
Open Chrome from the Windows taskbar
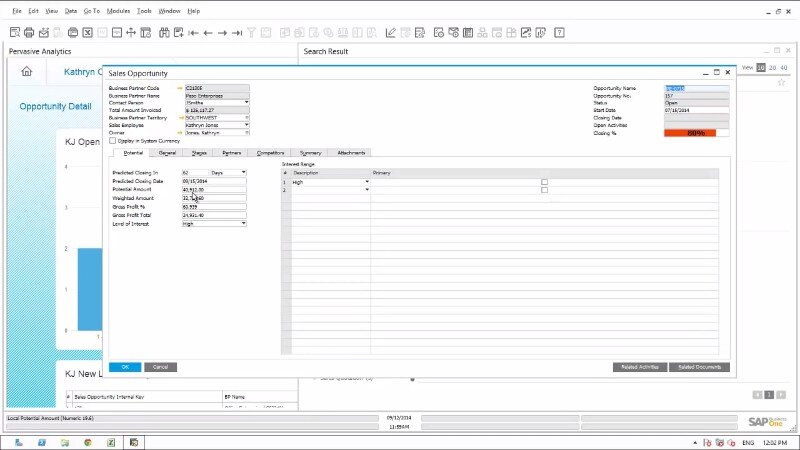87,441
